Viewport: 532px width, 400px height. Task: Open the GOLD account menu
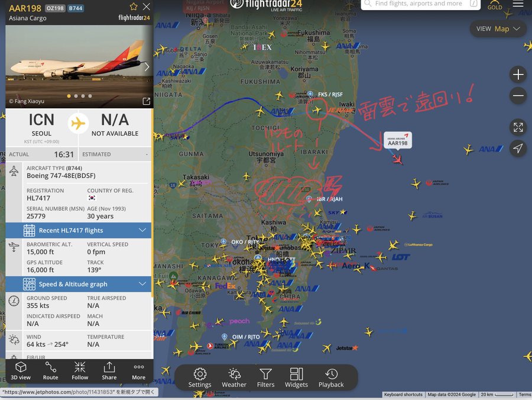point(495,5)
